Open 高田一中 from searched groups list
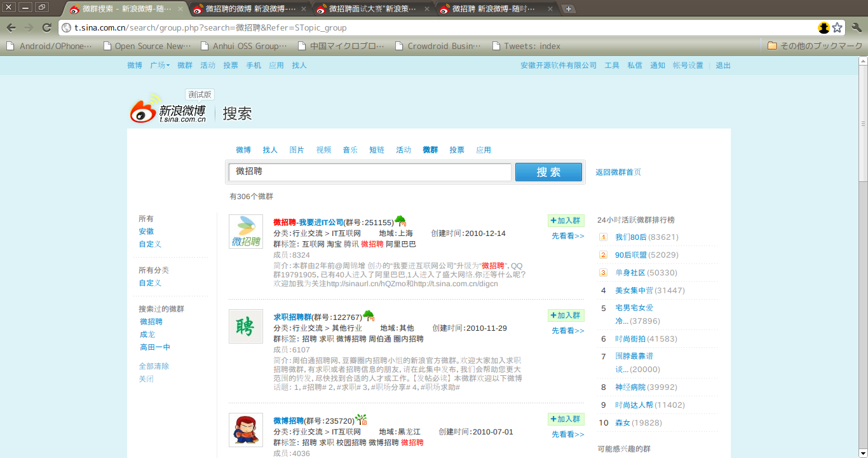This screenshot has width=868, height=458. tap(155, 347)
